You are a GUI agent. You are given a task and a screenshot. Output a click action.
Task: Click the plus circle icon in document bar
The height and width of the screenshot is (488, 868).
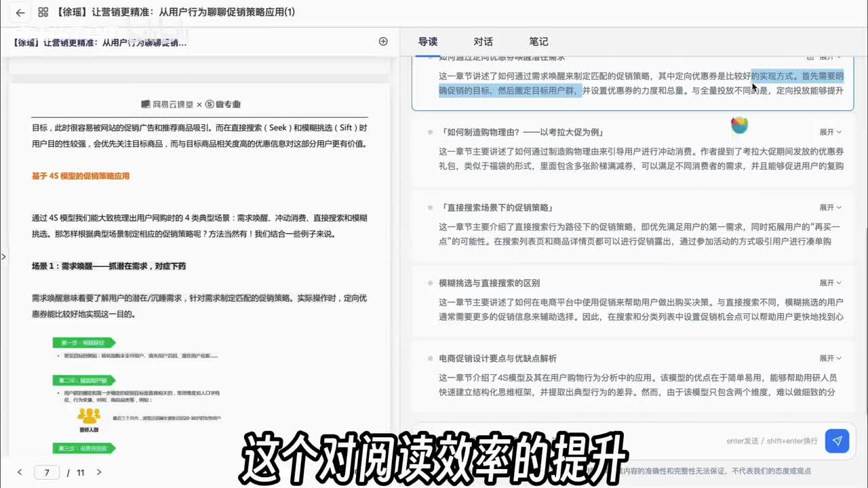(383, 42)
